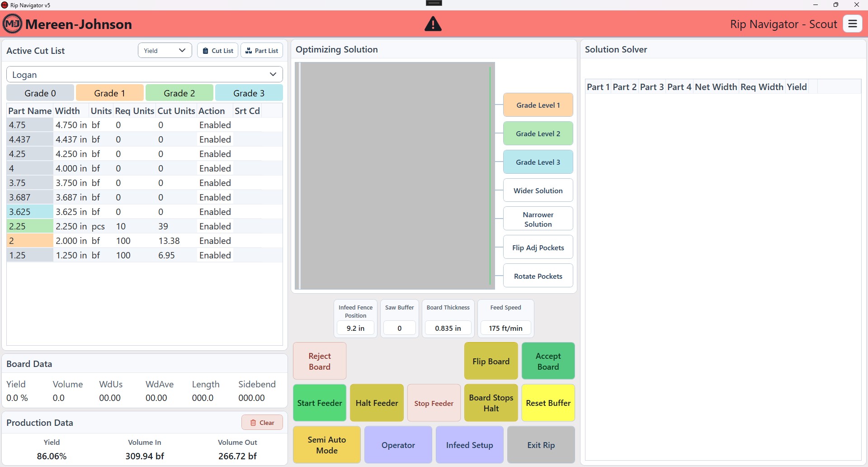Clear production data with trash button
Screen dimensions: 868x467
pos(262,423)
